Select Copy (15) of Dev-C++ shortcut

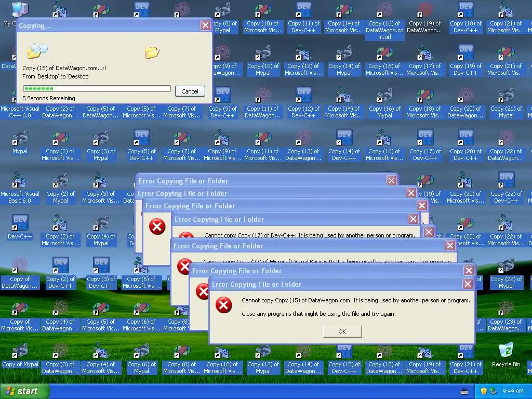(344, 360)
